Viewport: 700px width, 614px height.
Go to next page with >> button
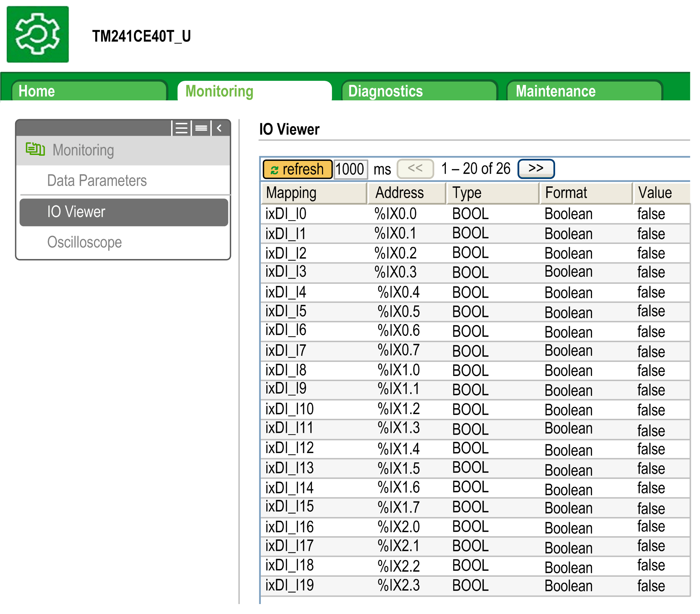click(536, 169)
